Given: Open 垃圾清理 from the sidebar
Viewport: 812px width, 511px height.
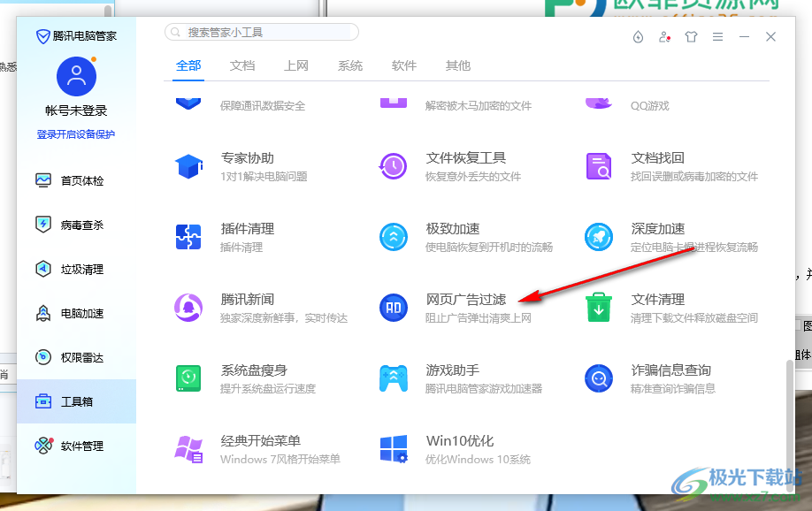Looking at the screenshot, I should (x=76, y=270).
